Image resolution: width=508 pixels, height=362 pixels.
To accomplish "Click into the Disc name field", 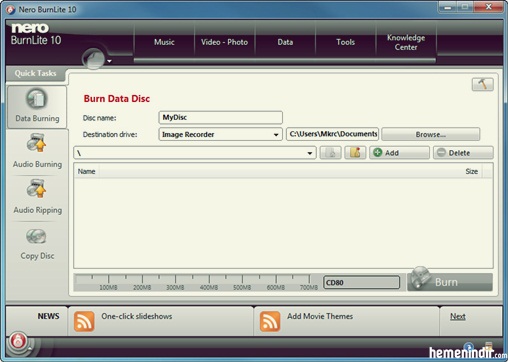I will tap(220, 117).
